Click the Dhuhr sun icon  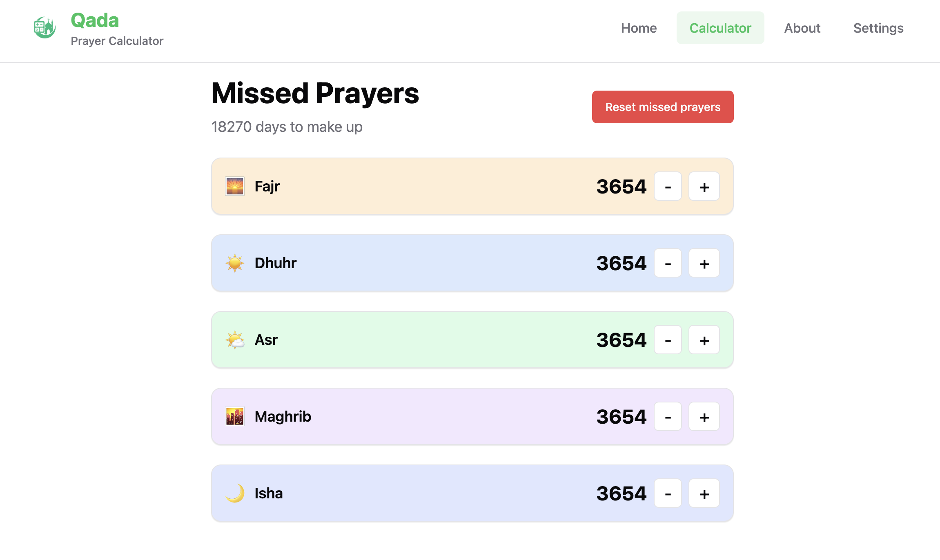[x=235, y=263]
